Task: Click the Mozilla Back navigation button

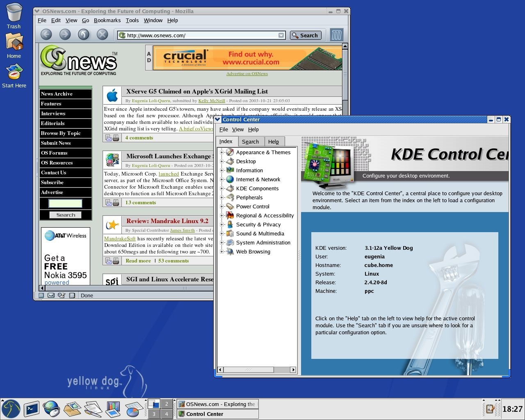Action: [46, 35]
